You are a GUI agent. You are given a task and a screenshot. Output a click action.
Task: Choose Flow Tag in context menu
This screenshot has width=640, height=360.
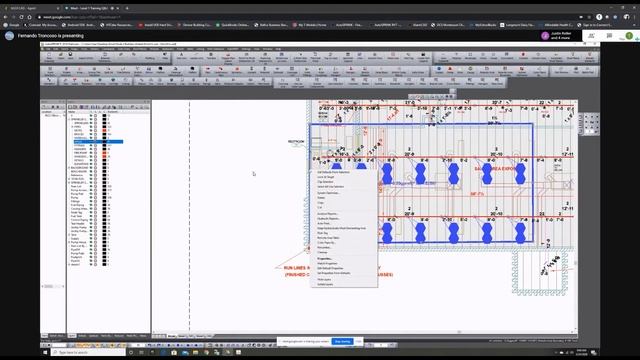point(322,233)
